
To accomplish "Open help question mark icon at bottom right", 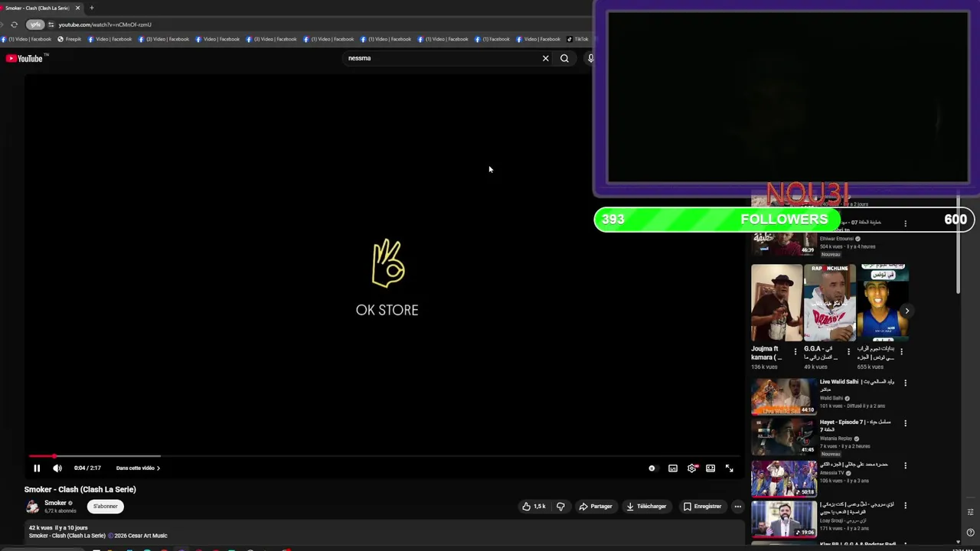I will [970, 533].
